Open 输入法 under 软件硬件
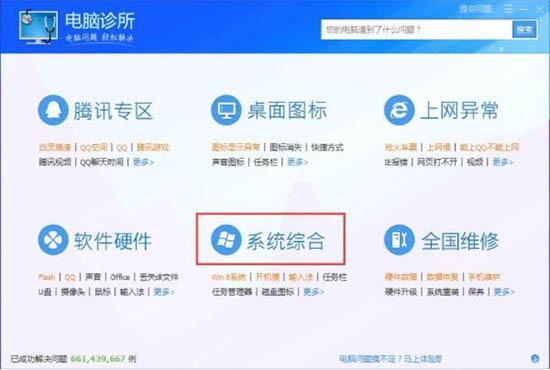 tap(132, 292)
